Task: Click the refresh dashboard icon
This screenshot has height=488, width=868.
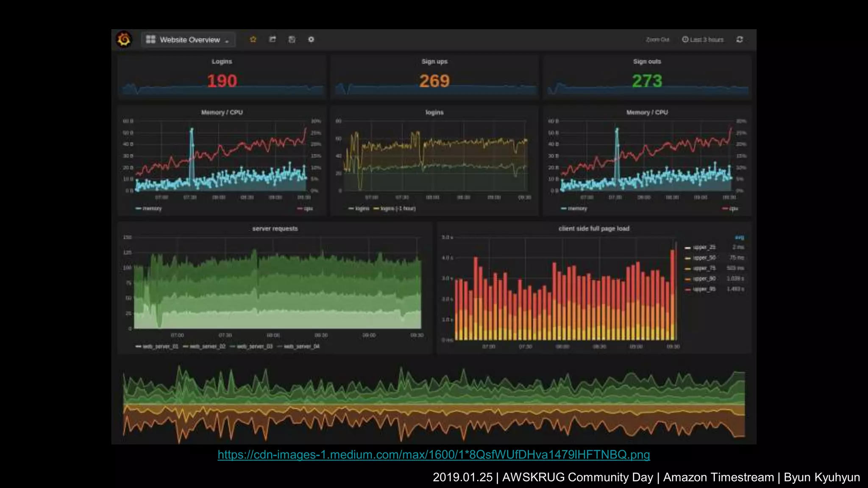Action: click(740, 39)
